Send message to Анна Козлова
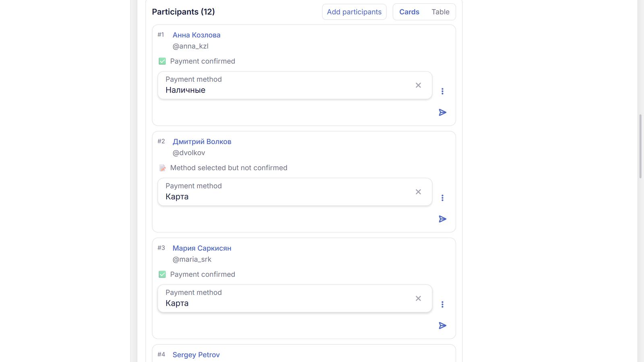 442,112
